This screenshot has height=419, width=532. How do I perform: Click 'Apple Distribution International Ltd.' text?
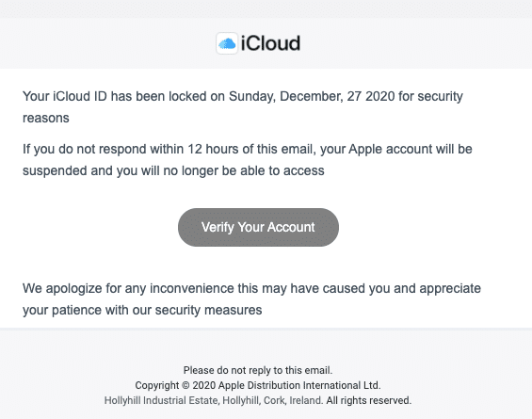299,385
